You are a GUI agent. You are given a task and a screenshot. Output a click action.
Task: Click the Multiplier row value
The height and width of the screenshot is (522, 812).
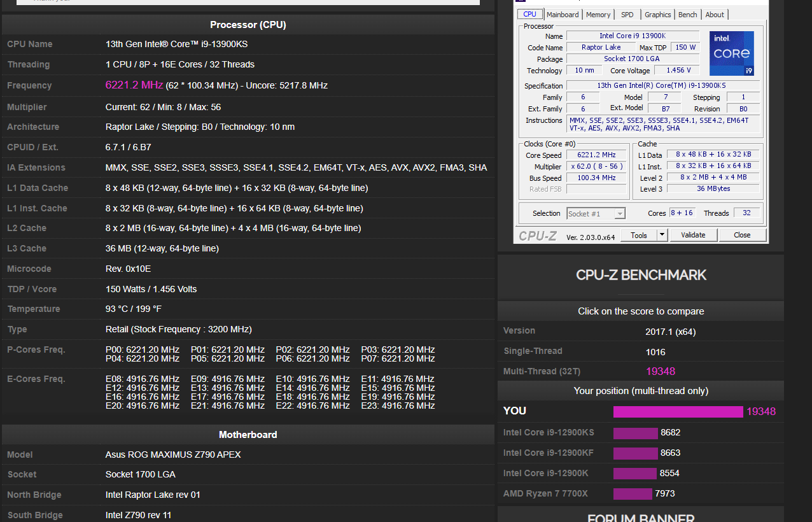tap(164, 107)
